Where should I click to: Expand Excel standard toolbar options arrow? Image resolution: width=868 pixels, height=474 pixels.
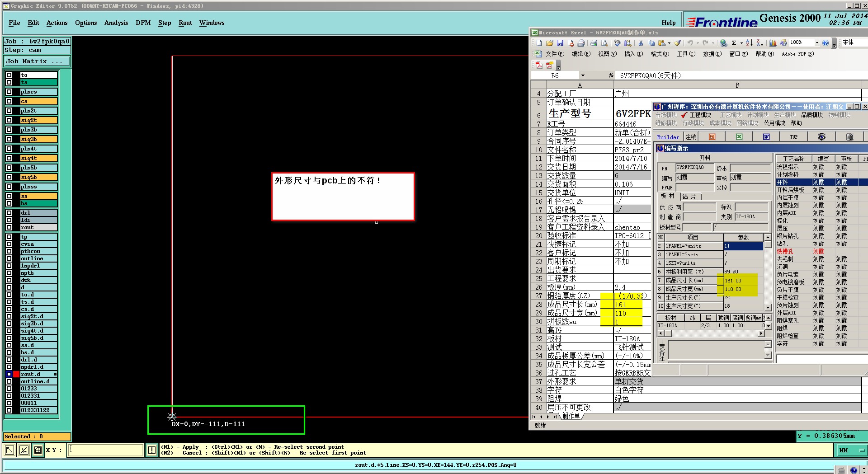pyautogui.click(x=835, y=44)
